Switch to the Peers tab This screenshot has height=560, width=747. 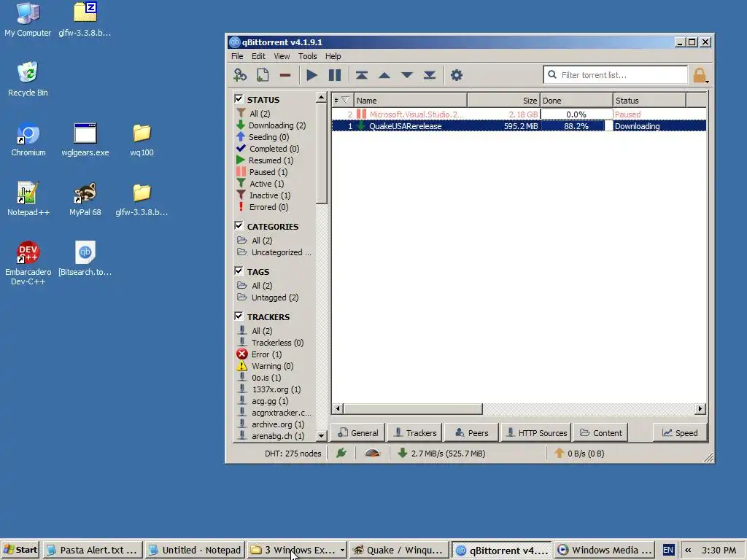pos(472,433)
